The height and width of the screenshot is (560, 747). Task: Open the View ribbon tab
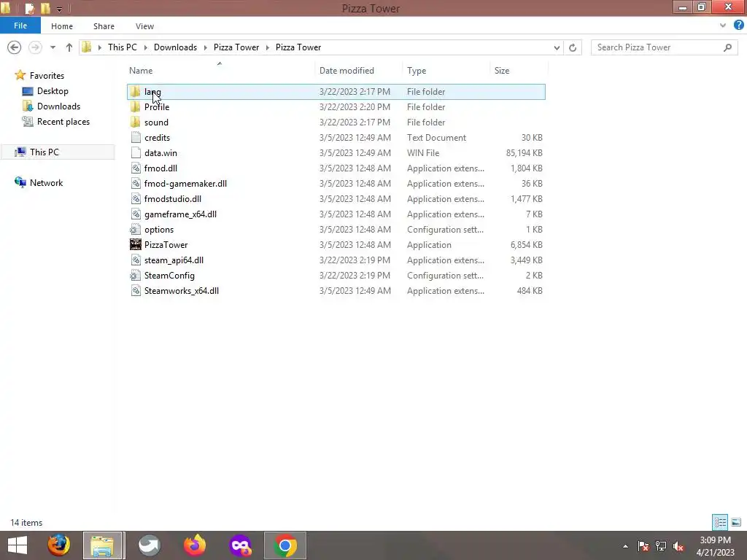(x=144, y=26)
